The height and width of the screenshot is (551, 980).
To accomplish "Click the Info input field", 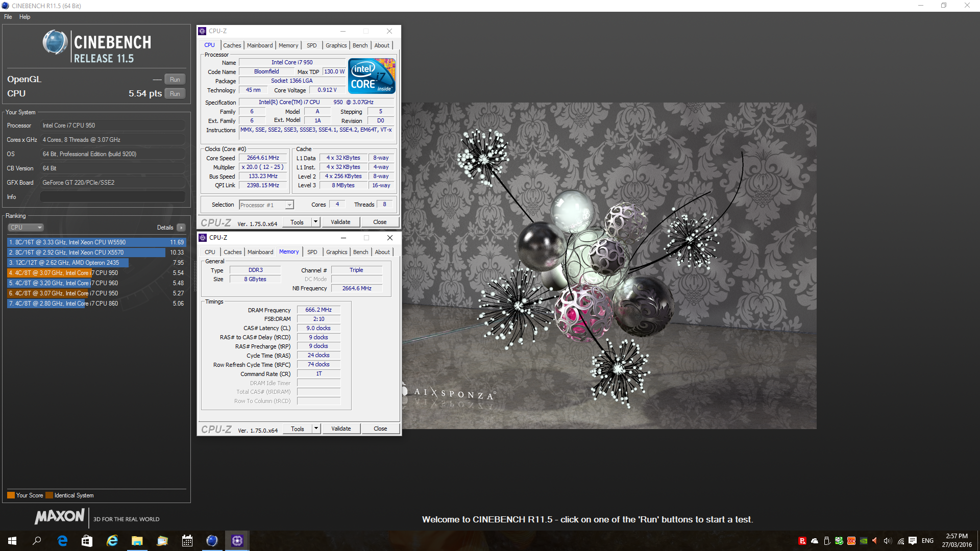I will 113,197.
